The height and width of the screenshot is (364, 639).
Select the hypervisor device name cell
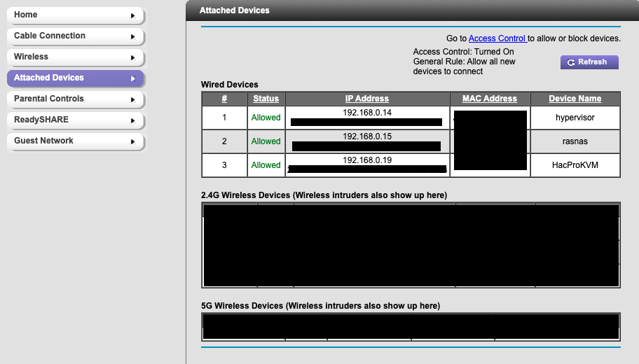575,118
